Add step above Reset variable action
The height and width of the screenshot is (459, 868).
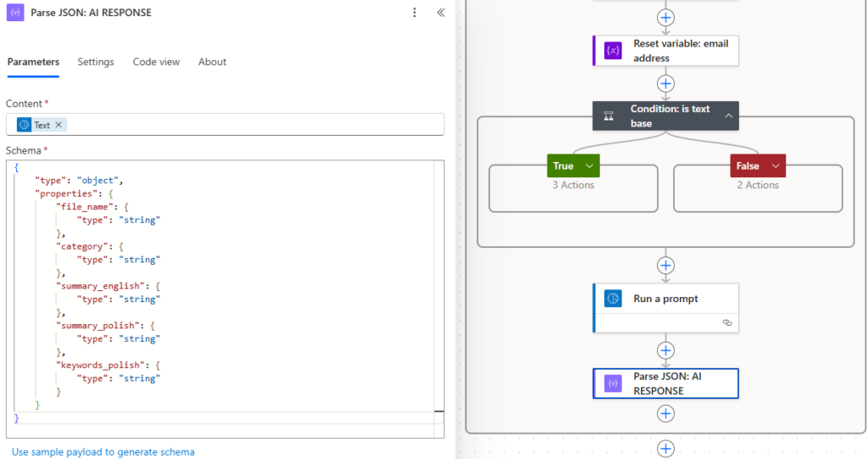(x=665, y=17)
